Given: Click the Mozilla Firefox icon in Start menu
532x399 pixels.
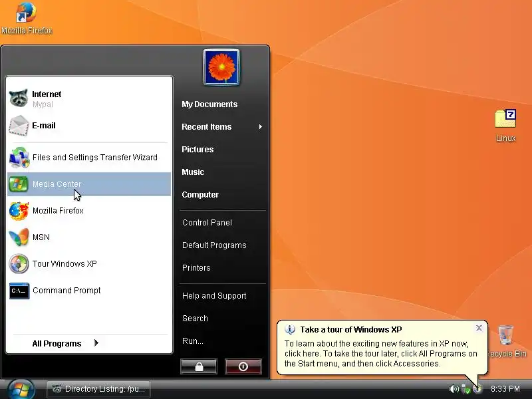Looking at the screenshot, I should (19, 211).
